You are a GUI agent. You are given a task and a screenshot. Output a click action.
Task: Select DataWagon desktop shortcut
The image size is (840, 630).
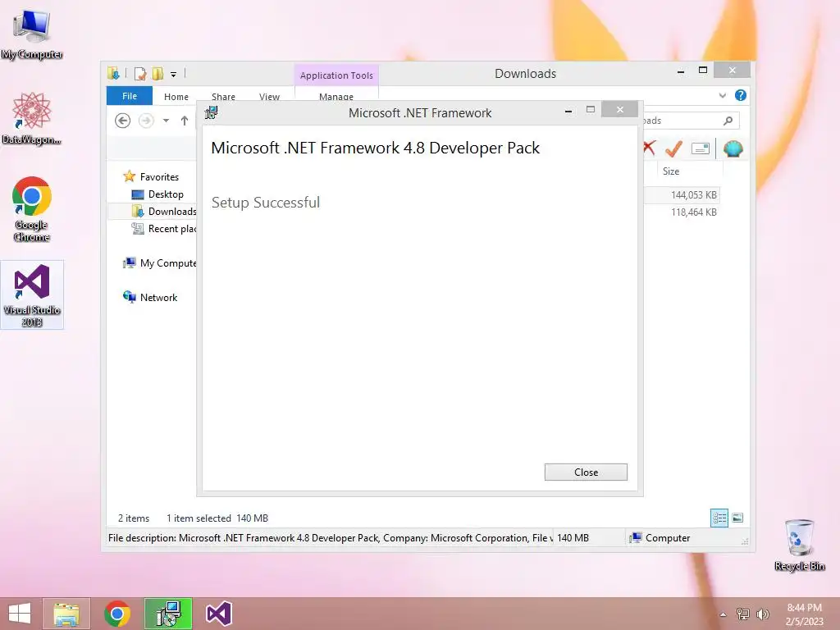pyautogui.click(x=32, y=118)
